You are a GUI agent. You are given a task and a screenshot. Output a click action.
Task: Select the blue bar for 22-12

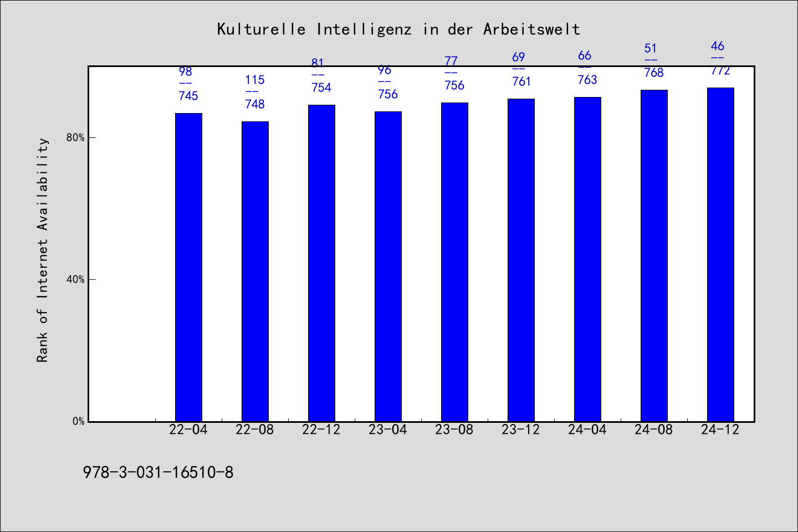click(321, 263)
